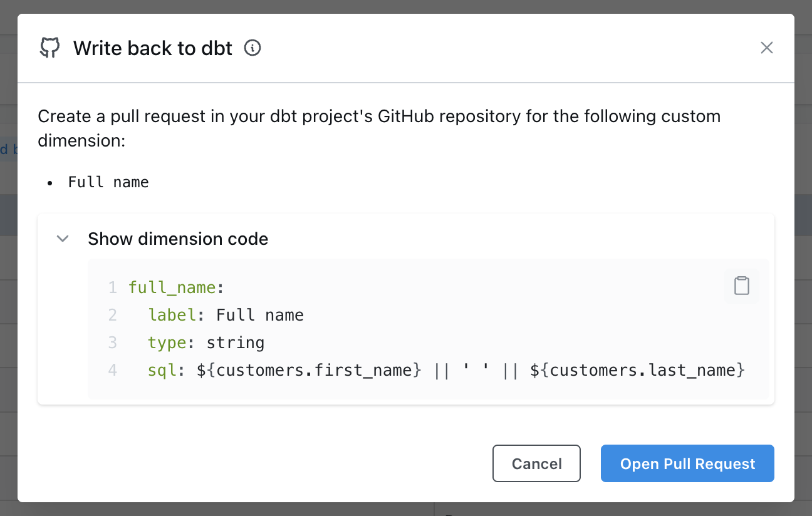Click line number 3 in code gutter
Viewport: 812px width, 516px height.
(x=112, y=343)
